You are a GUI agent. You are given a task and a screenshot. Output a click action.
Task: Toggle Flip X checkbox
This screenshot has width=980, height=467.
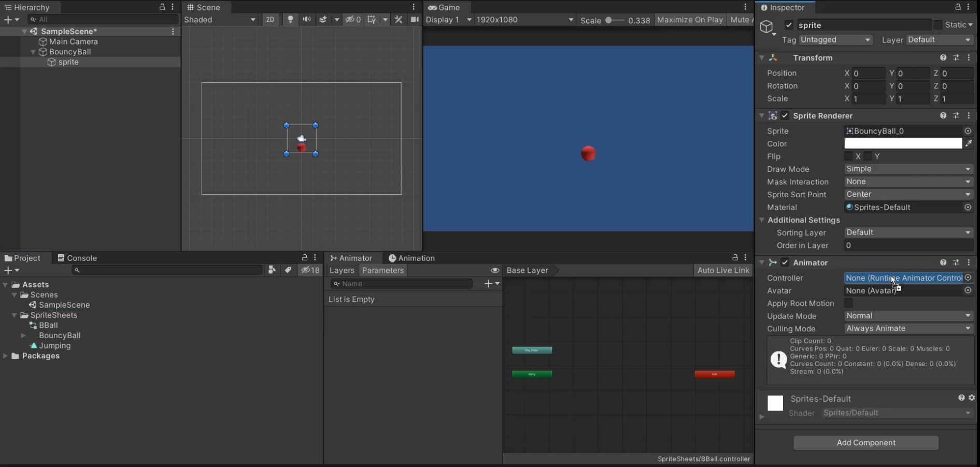coord(848,156)
